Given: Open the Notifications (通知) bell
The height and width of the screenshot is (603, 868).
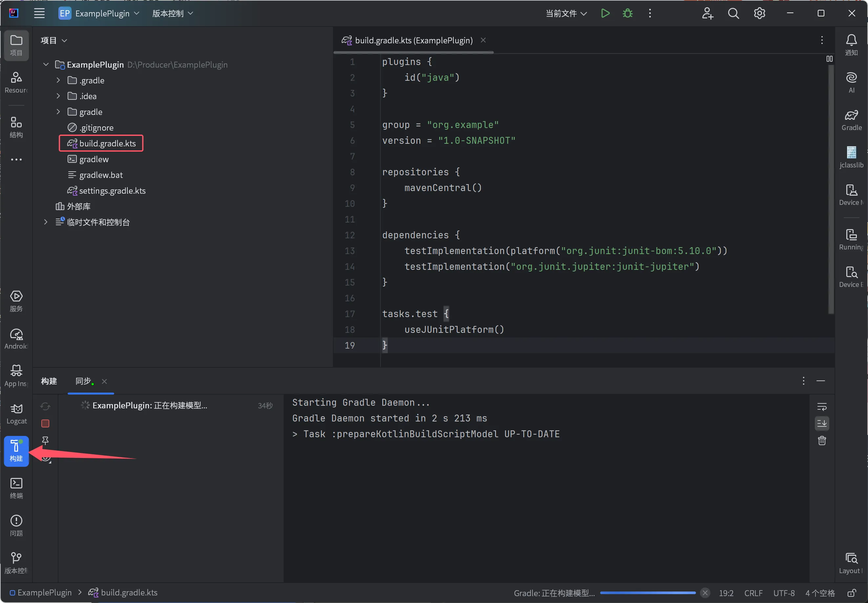Looking at the screenshot, I should click(x=851, y=45).
